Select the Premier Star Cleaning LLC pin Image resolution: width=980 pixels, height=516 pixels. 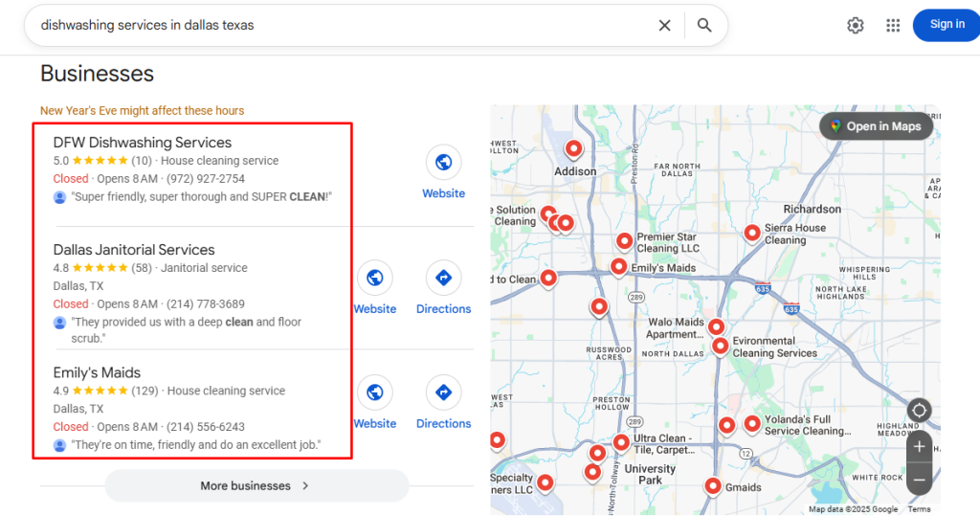pos(624,241)
